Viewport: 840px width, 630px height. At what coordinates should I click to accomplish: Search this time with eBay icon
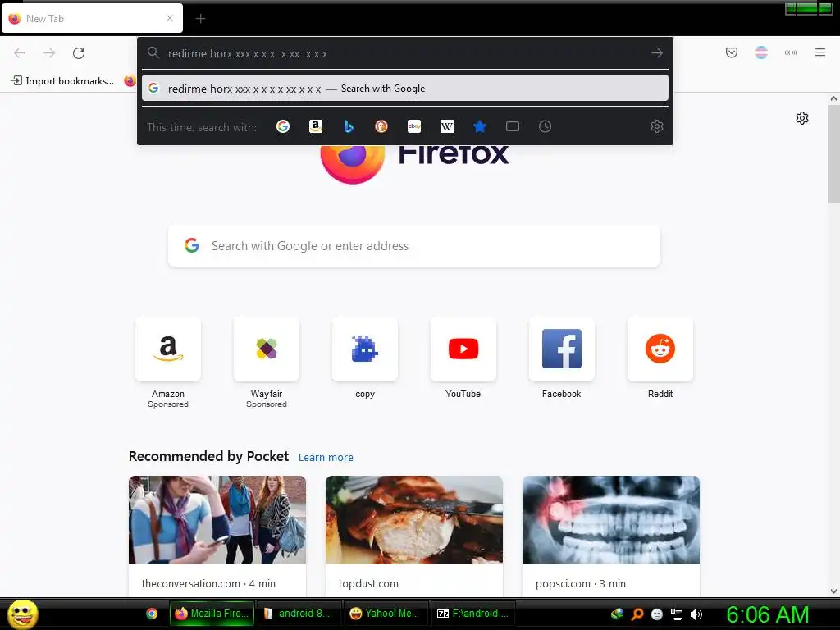click(414, 126)
